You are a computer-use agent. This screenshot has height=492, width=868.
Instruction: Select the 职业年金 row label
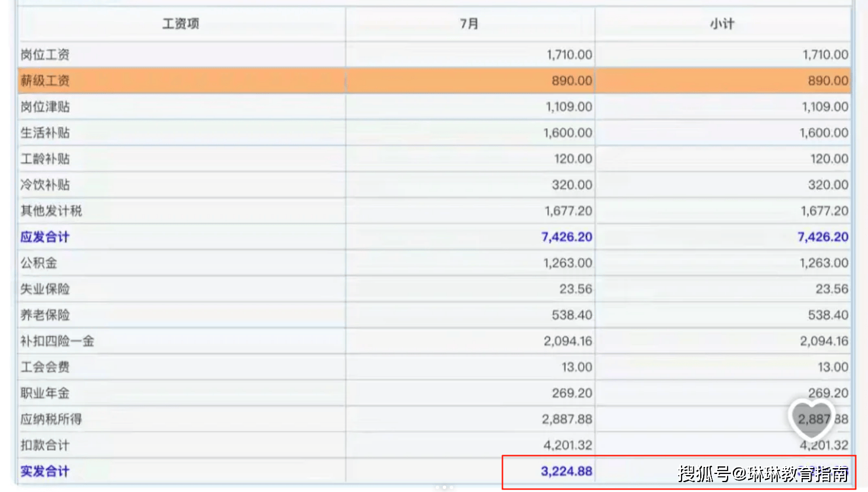[45, 393]
